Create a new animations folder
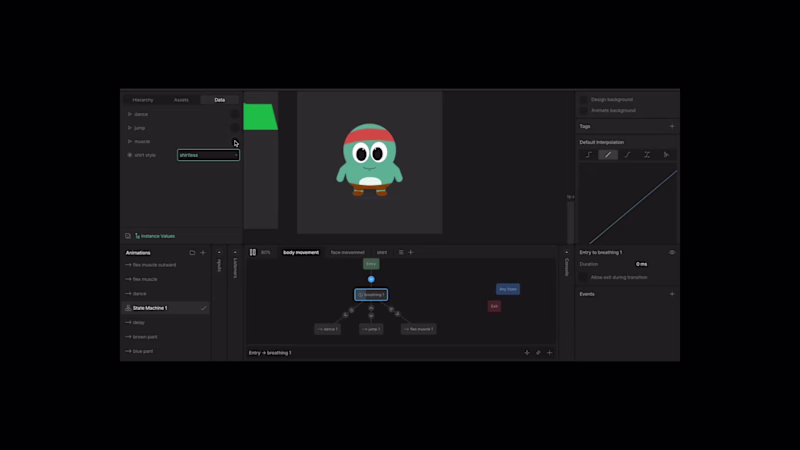This screenshot has height=450, width=800. pos(192,253)
